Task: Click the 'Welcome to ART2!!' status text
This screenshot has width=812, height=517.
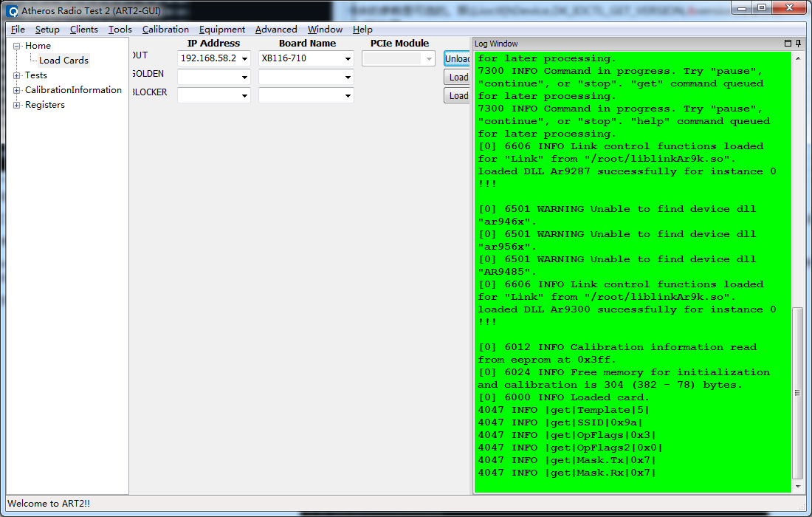Action: pyautogui.click(x=49, y=504)
